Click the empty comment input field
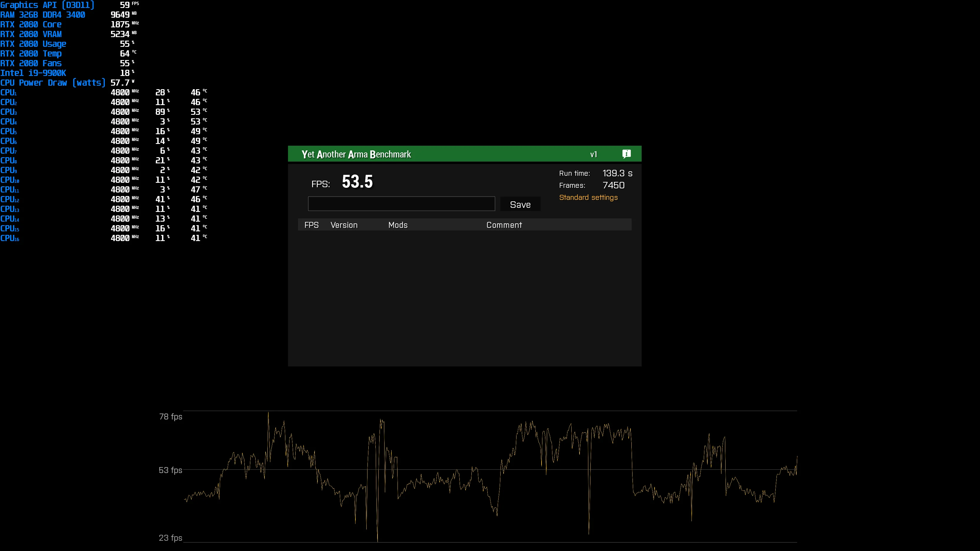 (x=401, y=204)
